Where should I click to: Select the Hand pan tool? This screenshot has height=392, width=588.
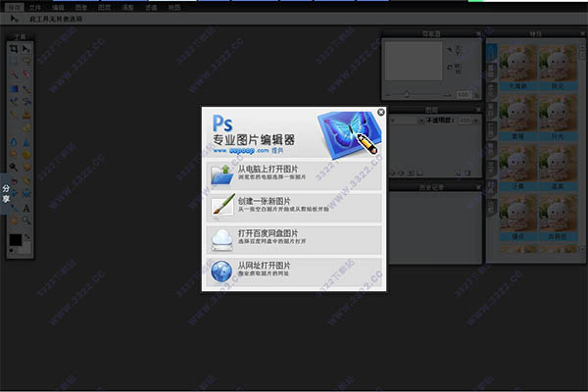coord(14,220)
